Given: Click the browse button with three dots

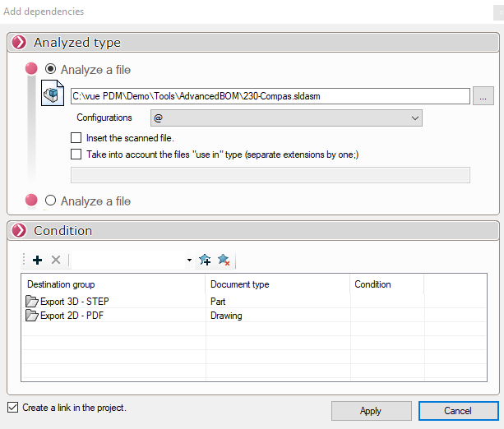Looking at the screenshot, I should point(483,96).
